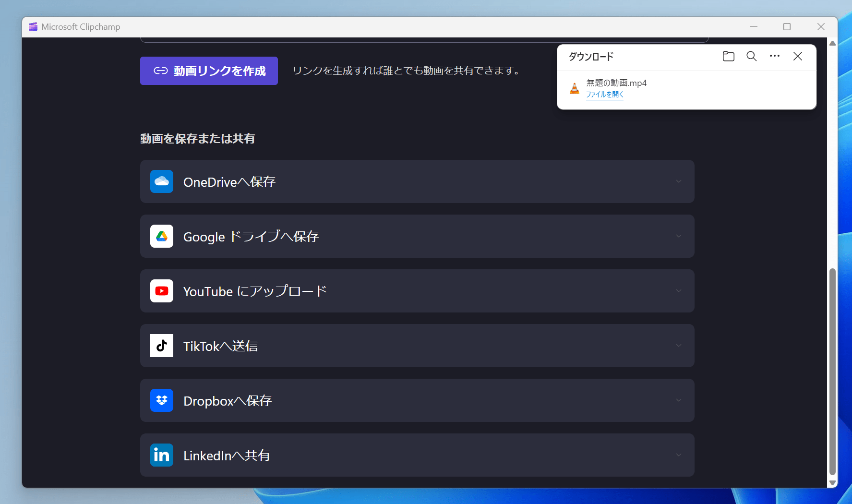Click the 動画を保存または共有 heading

(197, 139)
